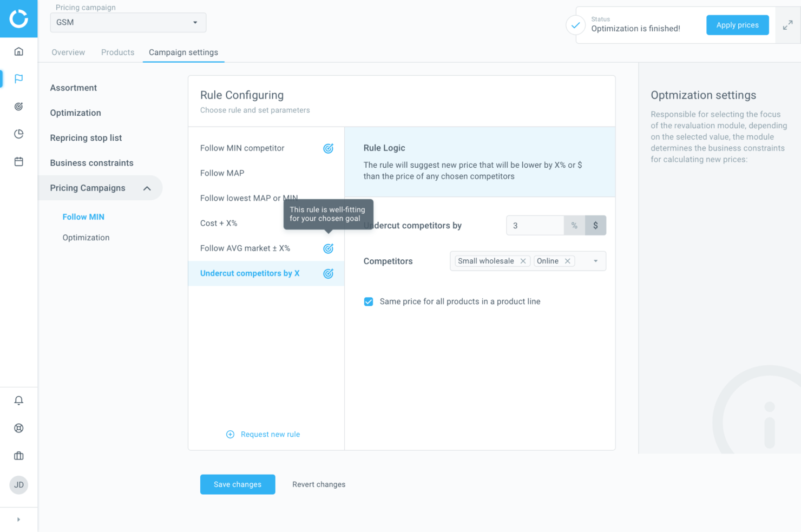Viewport: 801px width, 532px height.
Task: Open the pie chart reports icon
Action: click(x=18, y=134)
